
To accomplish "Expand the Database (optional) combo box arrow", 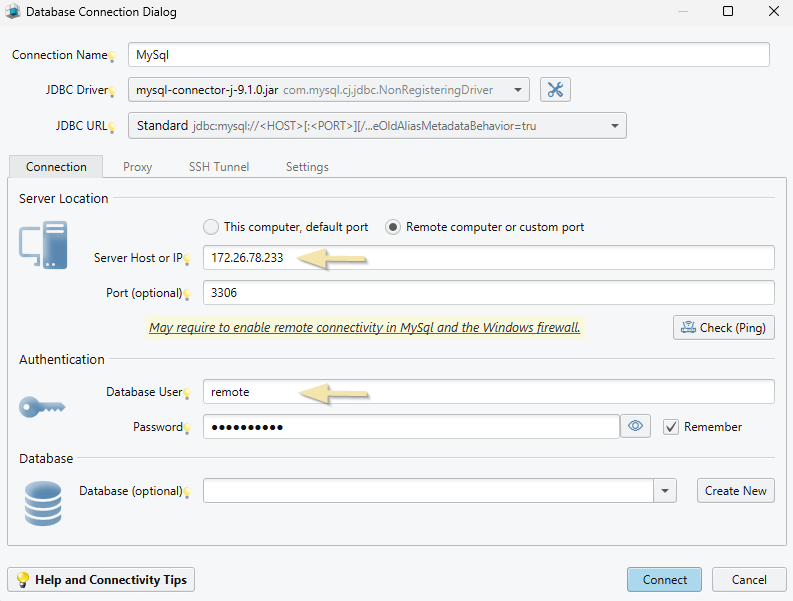I will coord(666,491).
